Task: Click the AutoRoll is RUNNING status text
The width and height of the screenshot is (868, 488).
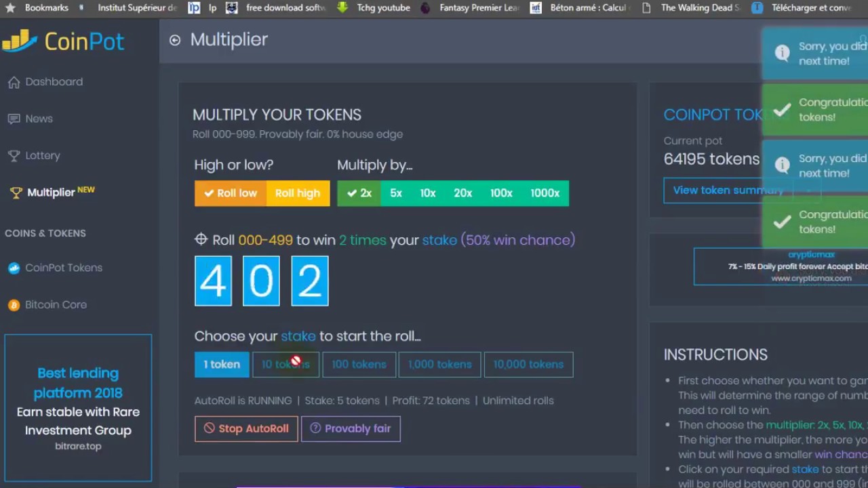Action: point(243,401)
